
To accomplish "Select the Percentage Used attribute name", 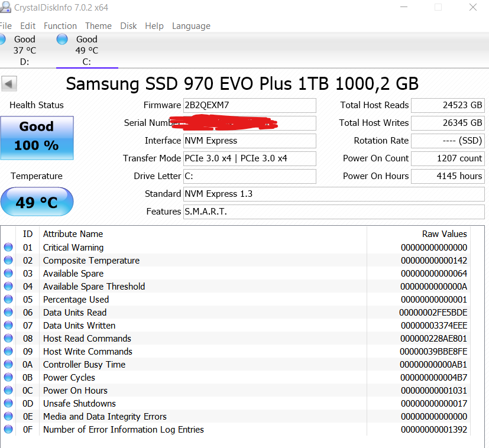I will tap(76, 300).
